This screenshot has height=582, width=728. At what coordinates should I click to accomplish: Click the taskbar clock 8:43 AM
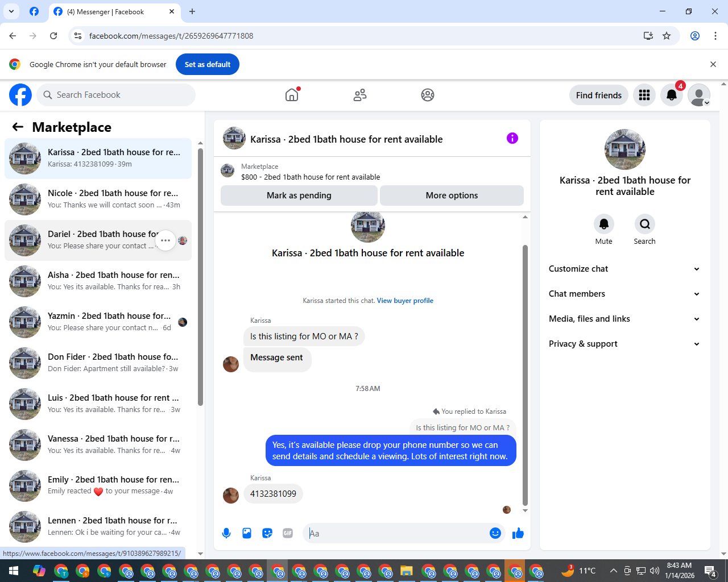tap(680, 571)
